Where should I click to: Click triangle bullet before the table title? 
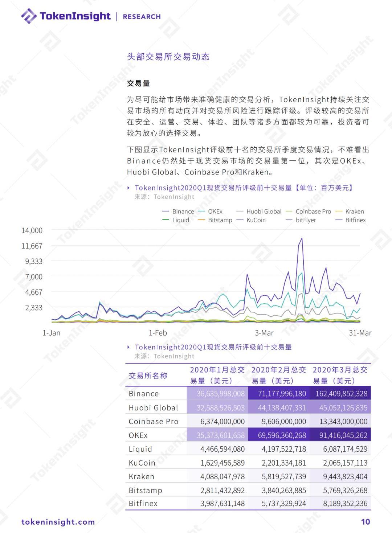coord(128,347)
